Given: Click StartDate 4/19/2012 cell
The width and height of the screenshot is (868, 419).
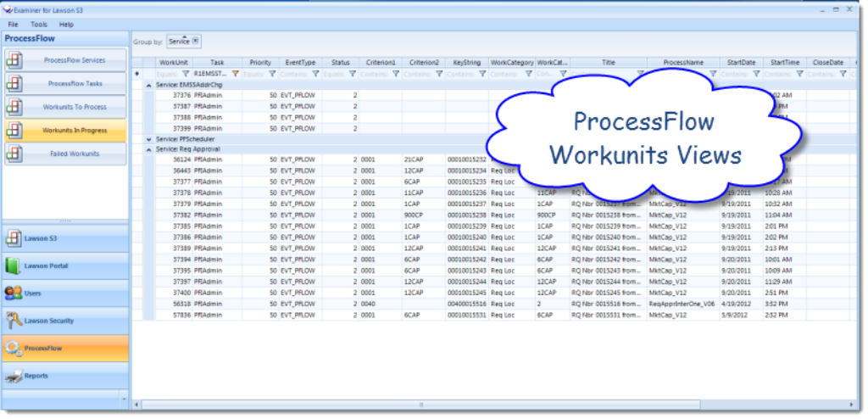Looking at the screenshot, I should click(x=741, y=304).
